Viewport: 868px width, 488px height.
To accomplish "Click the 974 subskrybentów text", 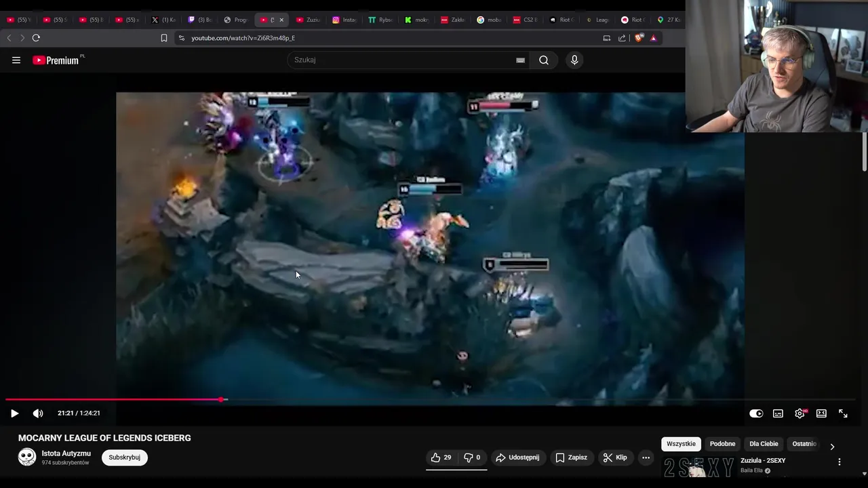I will click(65, 463).
